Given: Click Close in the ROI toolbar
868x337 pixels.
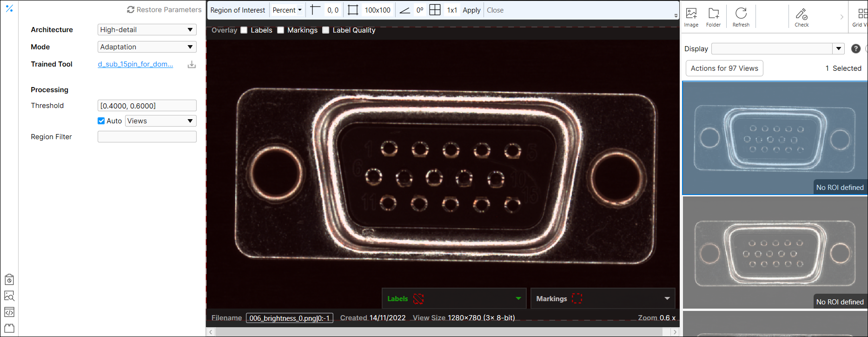Looking at the screenshot, I should point(495,10).
